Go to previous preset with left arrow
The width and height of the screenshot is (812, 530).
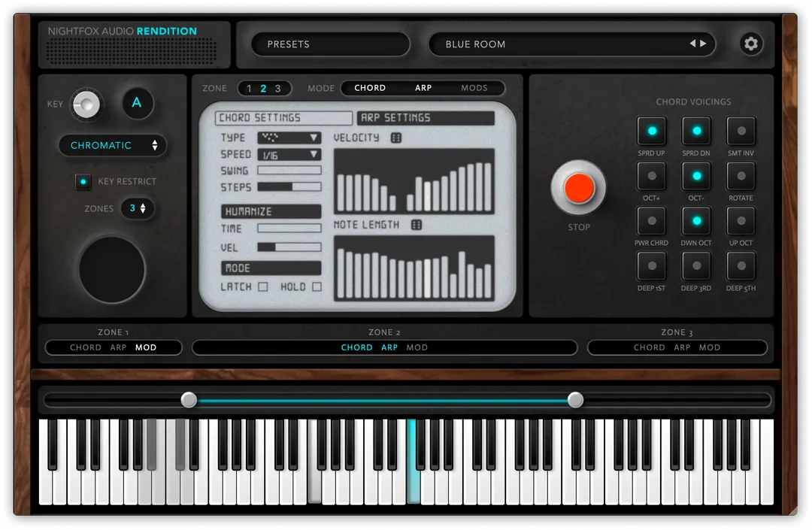(692, 44)
